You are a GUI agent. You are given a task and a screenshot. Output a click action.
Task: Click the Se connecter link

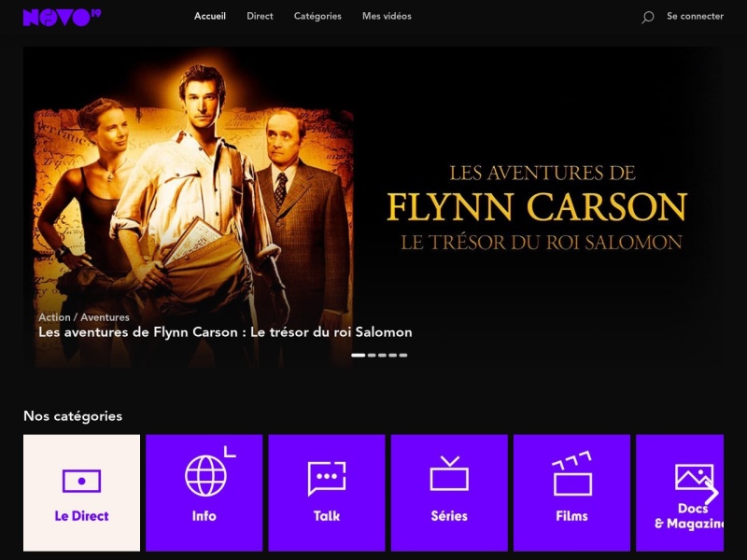click(695, 16)
